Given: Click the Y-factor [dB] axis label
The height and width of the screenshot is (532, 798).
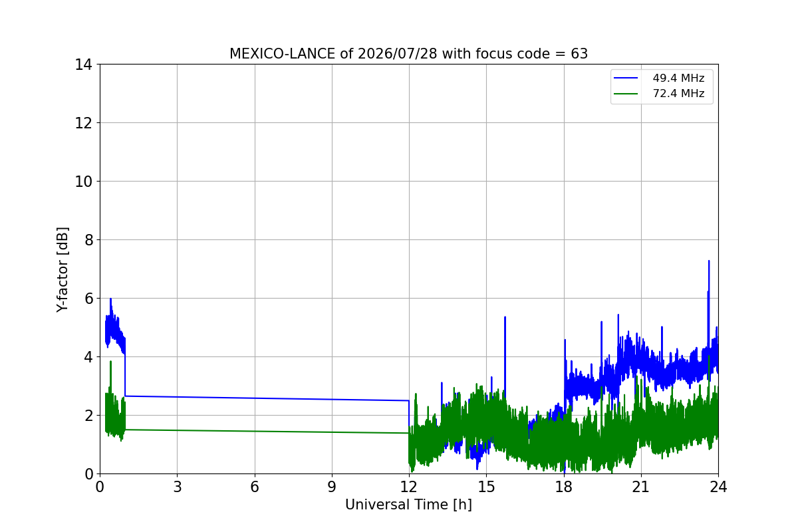Looking at the screenshot, I should (63, 269).
